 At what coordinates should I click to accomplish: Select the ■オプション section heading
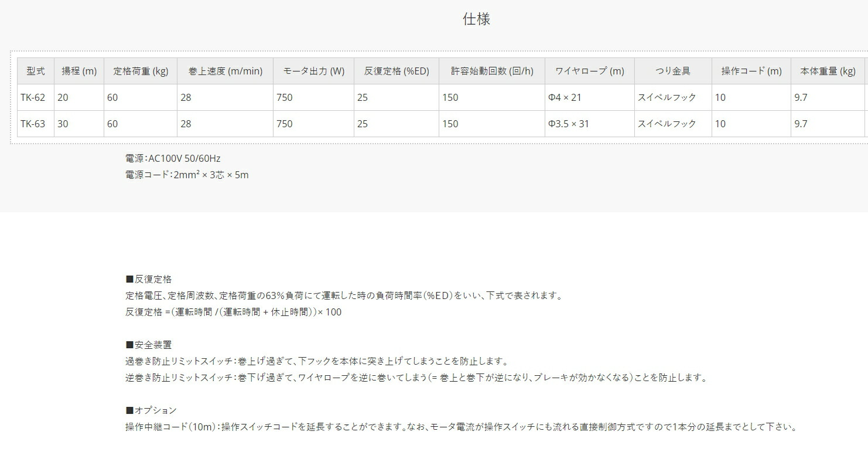click(x=148, y=410)
